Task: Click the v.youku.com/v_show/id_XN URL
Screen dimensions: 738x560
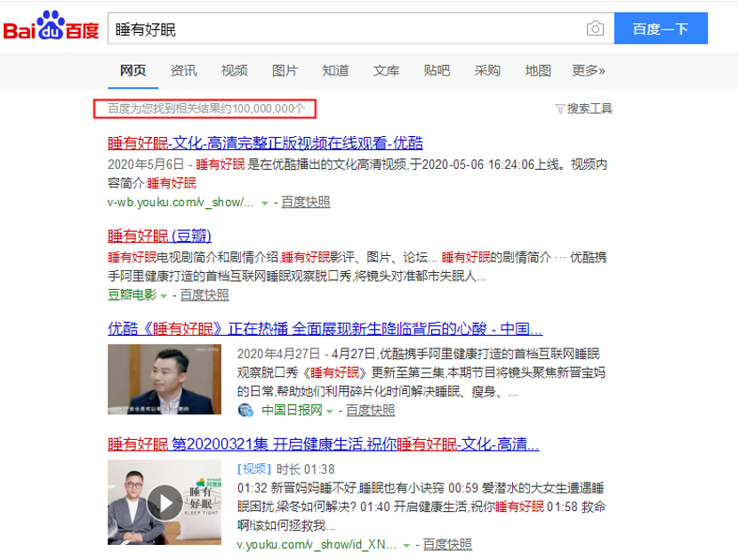Action: pos(317,545)
